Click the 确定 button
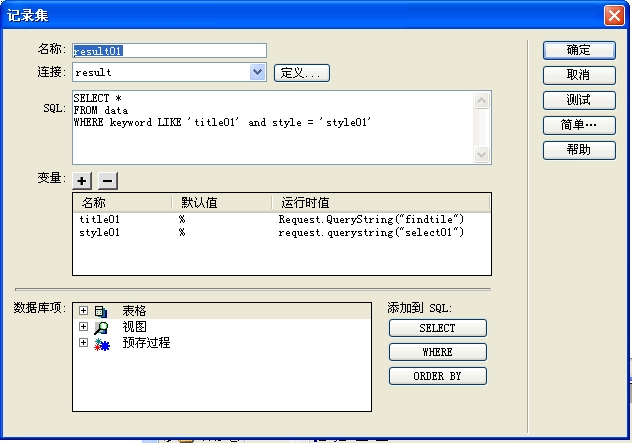The height and width of the screenshot is (443, 632). [578, 50]
